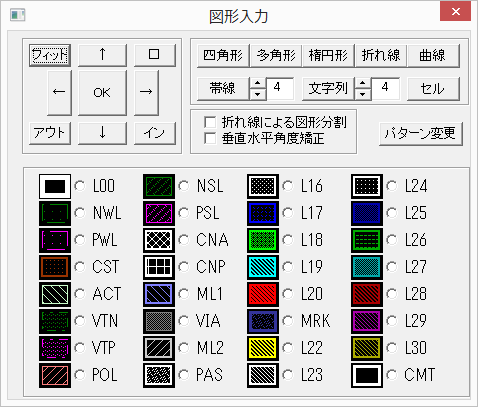Viewport: 478px width, 407px height.
Task: Click the right arrow pan button
Action: click(146, 92)
